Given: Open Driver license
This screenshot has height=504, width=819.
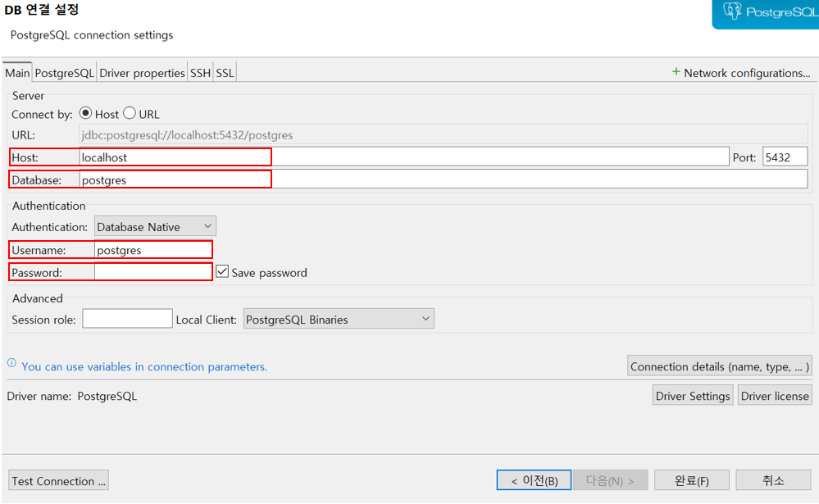Looking at the screenshot, I should coord(775,396).
